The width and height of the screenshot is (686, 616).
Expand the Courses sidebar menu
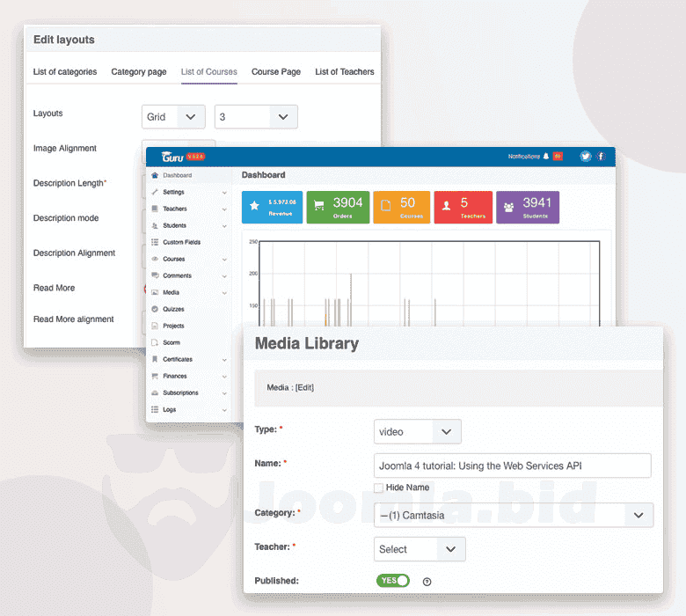point(186,260)
